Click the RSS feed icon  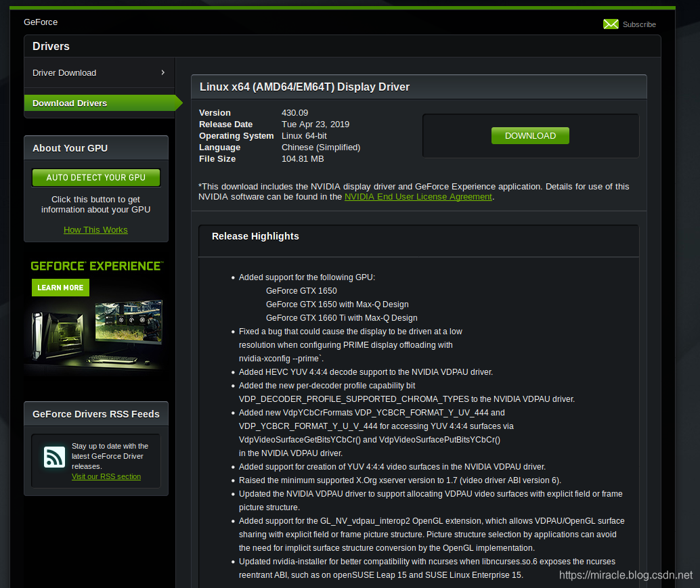(54, 457)
